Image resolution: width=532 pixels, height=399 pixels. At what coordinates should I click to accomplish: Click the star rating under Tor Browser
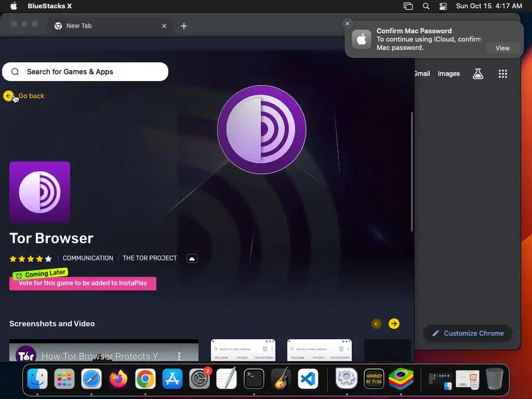point(31,259)
